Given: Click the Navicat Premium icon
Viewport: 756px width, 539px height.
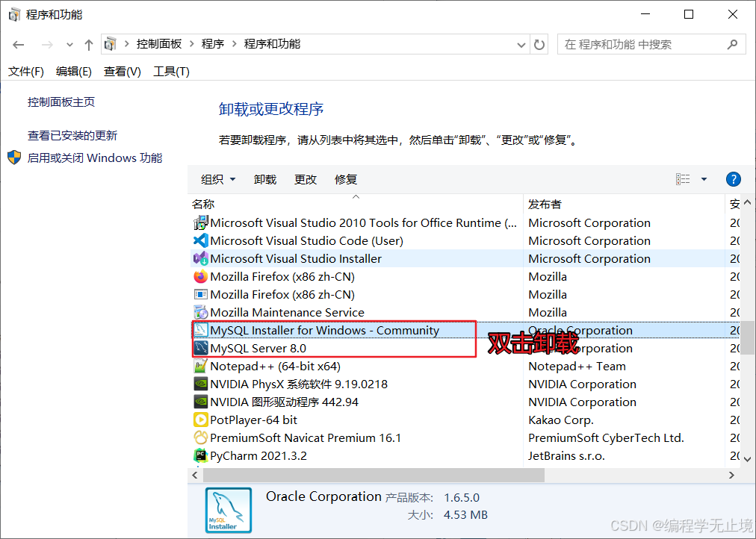Looking at the screenshot, I should [x=200, y=437].
